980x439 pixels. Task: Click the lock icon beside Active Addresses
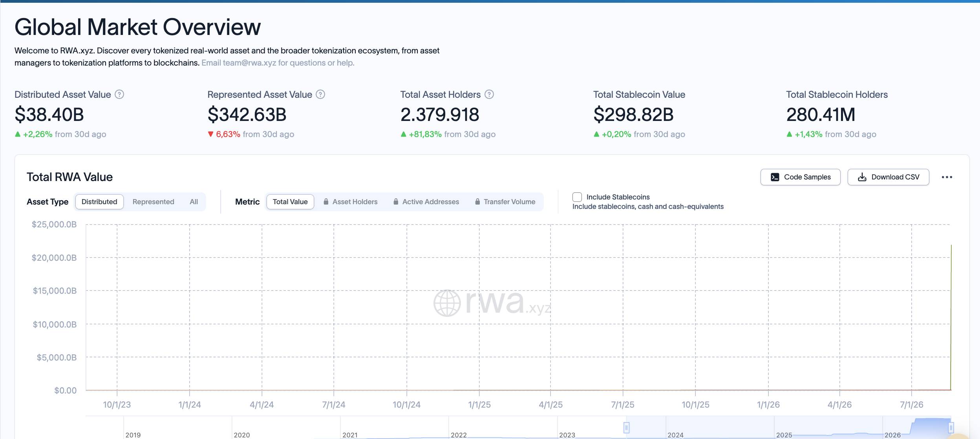pos(396,201)
